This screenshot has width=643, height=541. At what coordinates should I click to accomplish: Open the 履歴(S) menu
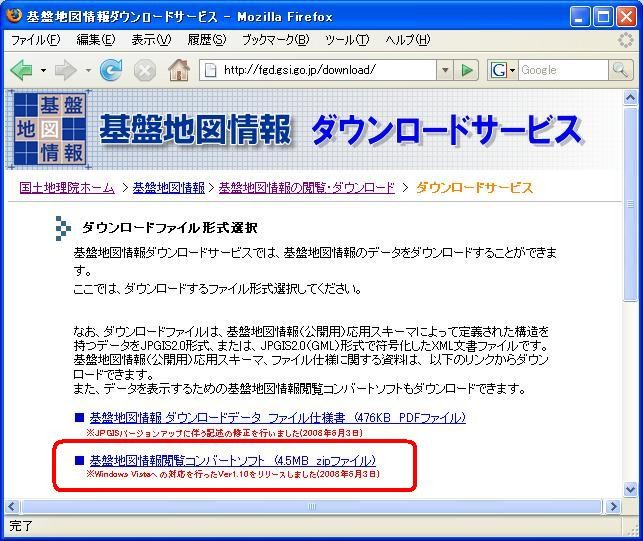pos(207,40)
